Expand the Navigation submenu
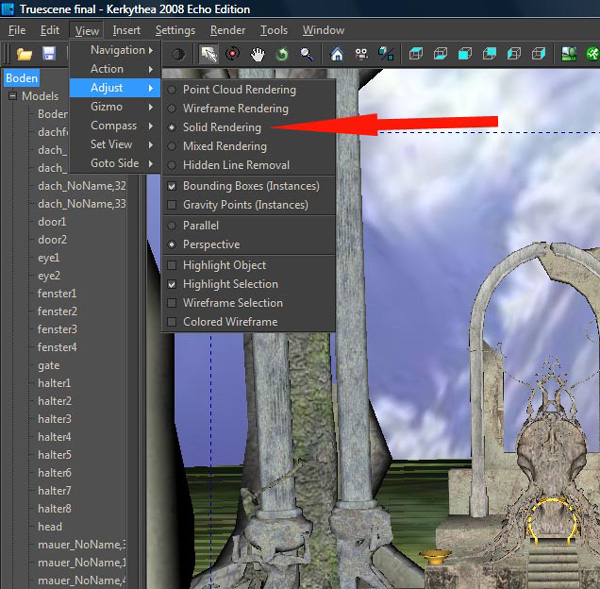The image size is (600, 589). click(x=115, y=50)
